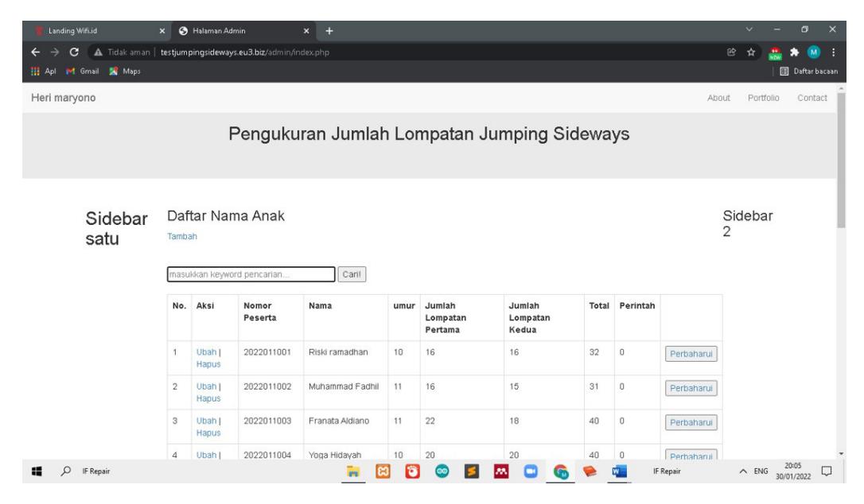Open the Windows Start menu
The height and width of the screenshot is (504, 864).
[37, 471]
